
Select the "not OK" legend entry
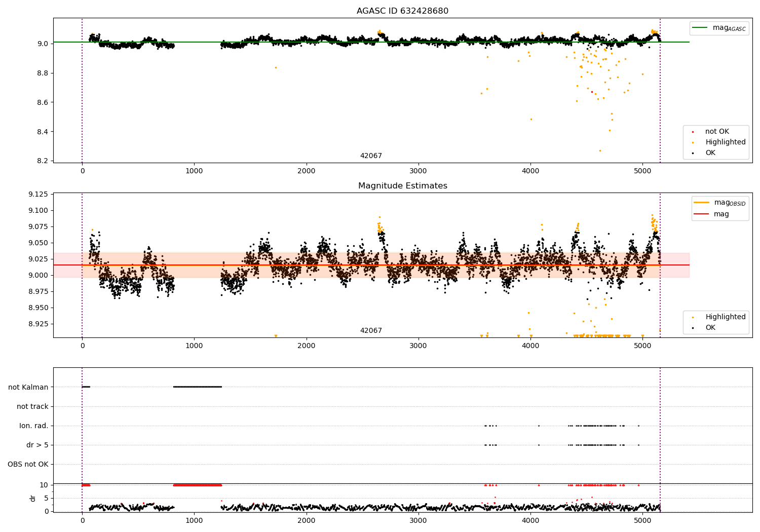click(717, 132)
